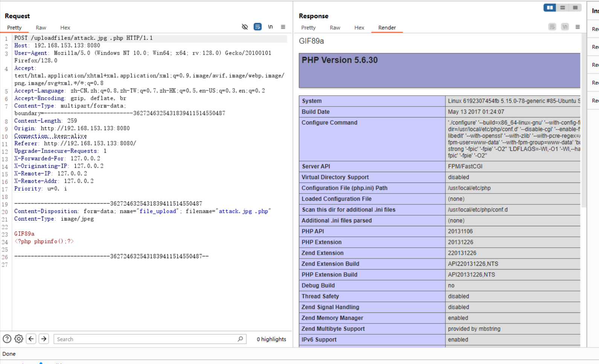The height and width of the screenshot is (364, 599).
Task: Click the Content-Disposition form-data line
Action: pos(143,211)
